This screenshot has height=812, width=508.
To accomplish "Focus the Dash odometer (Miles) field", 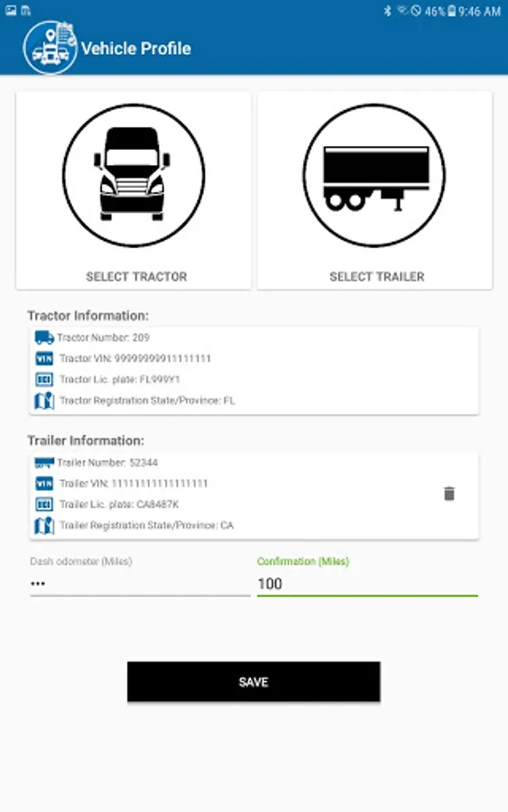I will pyautogui.click(x=141, y=584).
